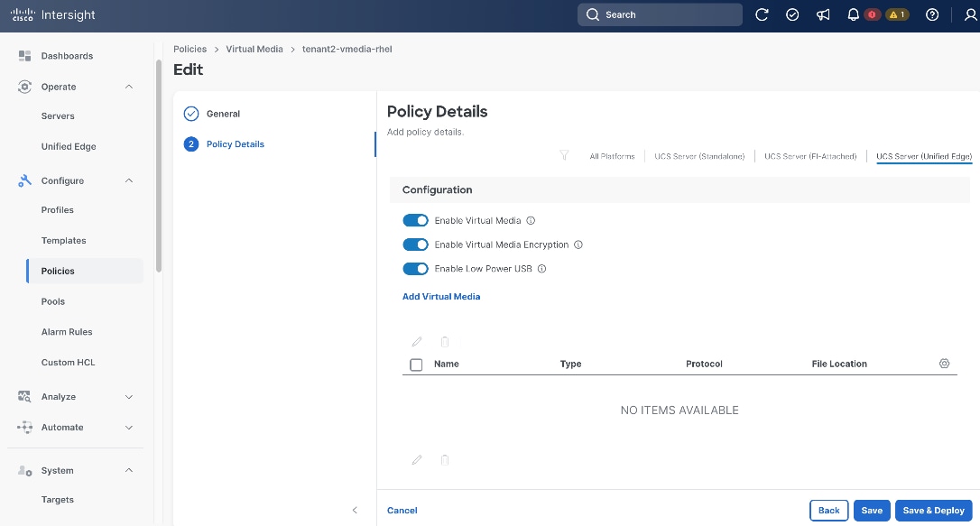Open the requests checkmark icon in header
Screen dimensions: 980x526
(792, 14)
